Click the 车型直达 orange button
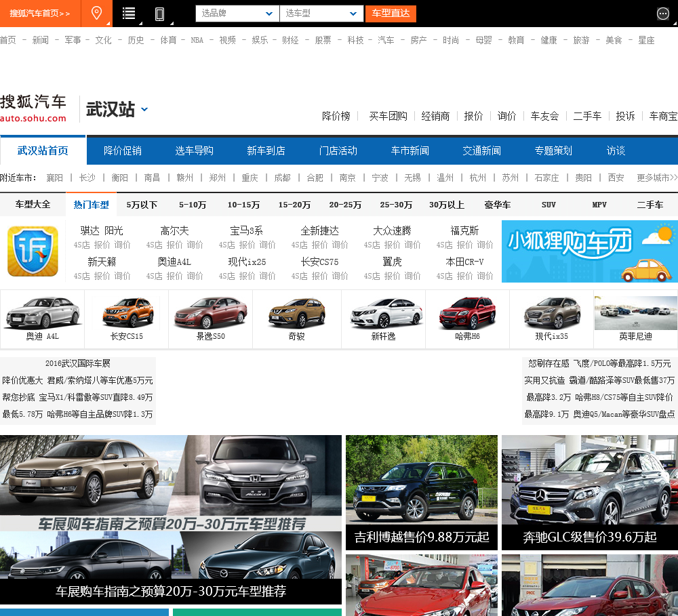The width and height of the screenshot is (678, 616). point(391,14)
